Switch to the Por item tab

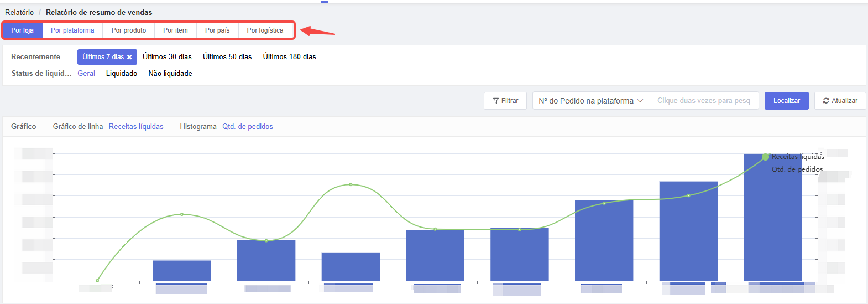pos(175,30)
